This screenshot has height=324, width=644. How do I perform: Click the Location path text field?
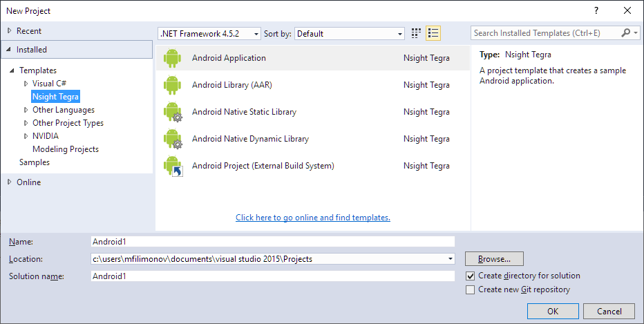pyautogui.click(x=269, y=259)
